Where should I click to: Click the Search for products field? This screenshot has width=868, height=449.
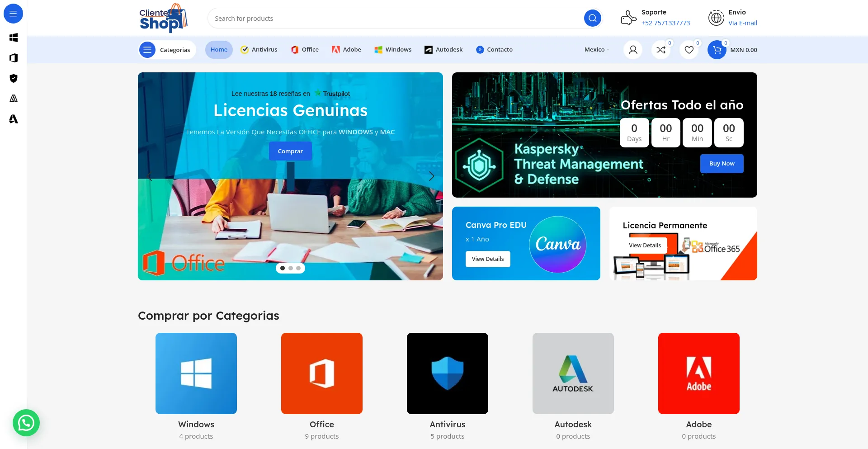coord(393,19)
